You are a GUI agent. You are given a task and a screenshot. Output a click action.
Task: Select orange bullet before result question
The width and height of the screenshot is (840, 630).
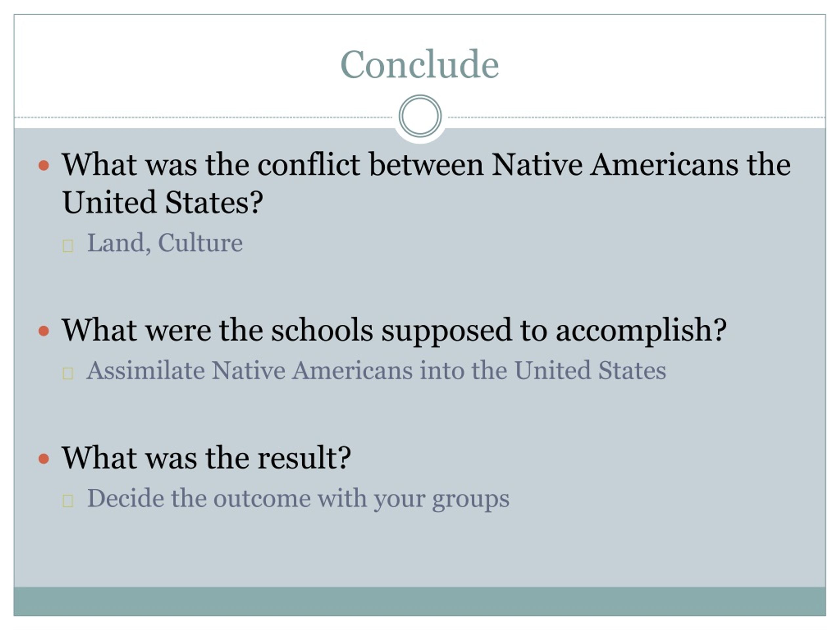[44, 459]
